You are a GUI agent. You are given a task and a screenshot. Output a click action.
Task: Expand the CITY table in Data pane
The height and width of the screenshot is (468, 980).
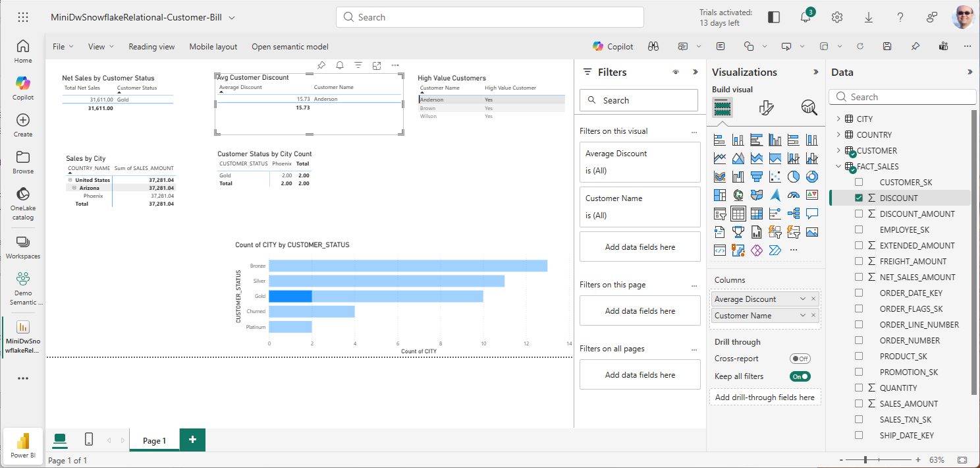838,119
